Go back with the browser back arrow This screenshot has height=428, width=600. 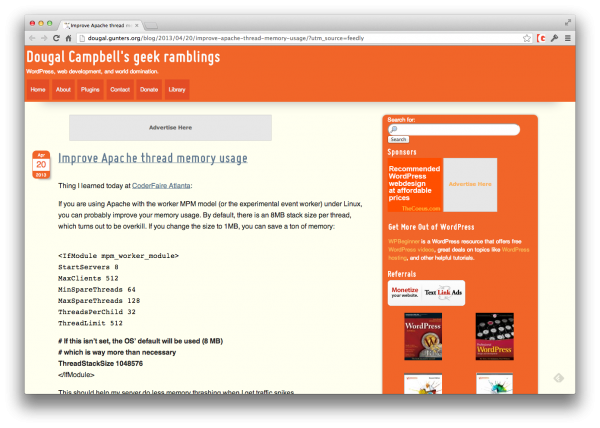click(x=32, y=38)
